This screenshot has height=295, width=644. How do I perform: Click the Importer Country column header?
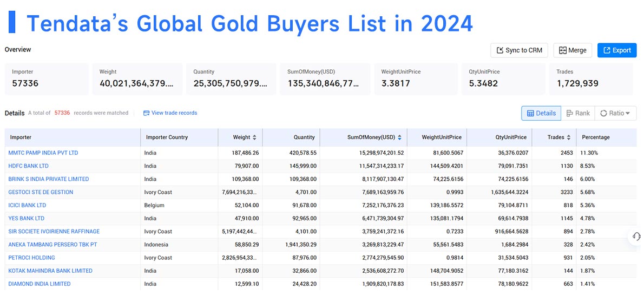coord(179,137)
